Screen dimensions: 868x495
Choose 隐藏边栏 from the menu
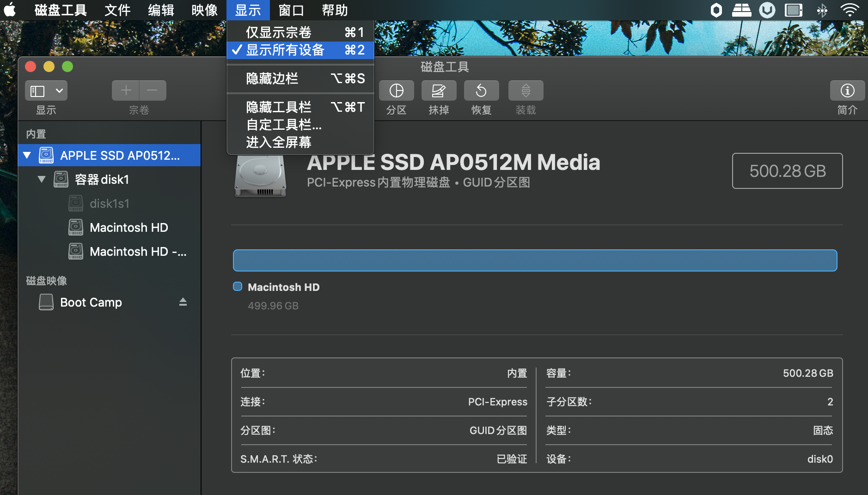tap(300, 78)
